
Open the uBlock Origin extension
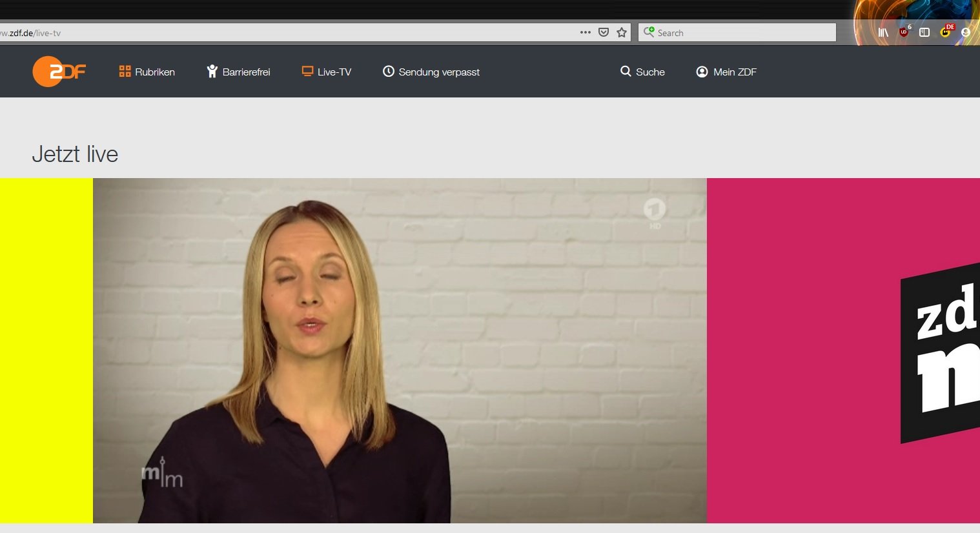[904, 32]
